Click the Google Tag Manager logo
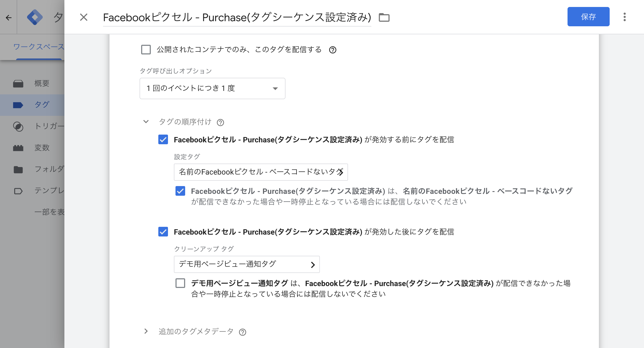644x348 pixels. [x=35, y=17]
